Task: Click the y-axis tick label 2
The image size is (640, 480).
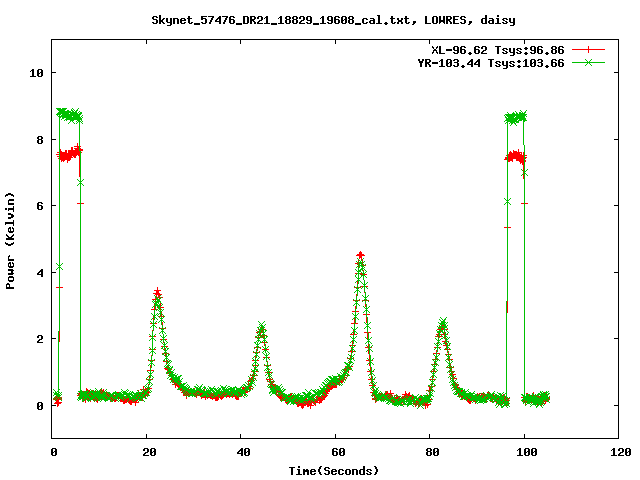Action: click(x=40, y=339)
